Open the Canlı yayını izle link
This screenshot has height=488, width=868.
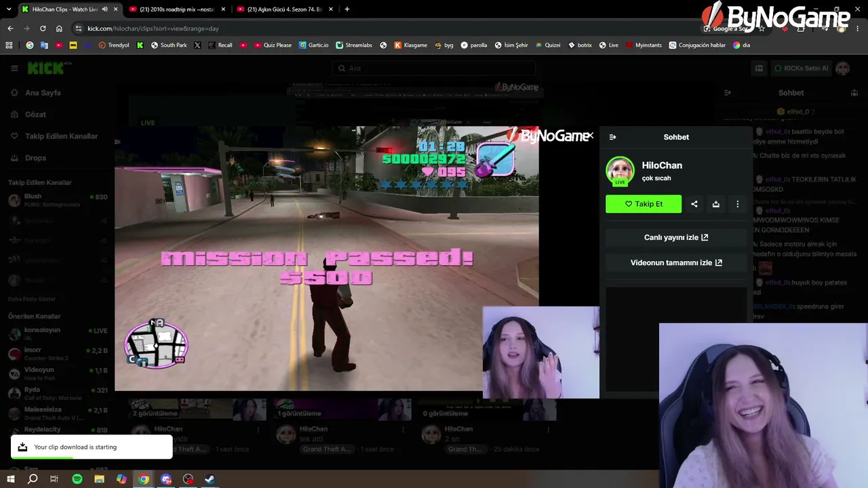point(676,237)
